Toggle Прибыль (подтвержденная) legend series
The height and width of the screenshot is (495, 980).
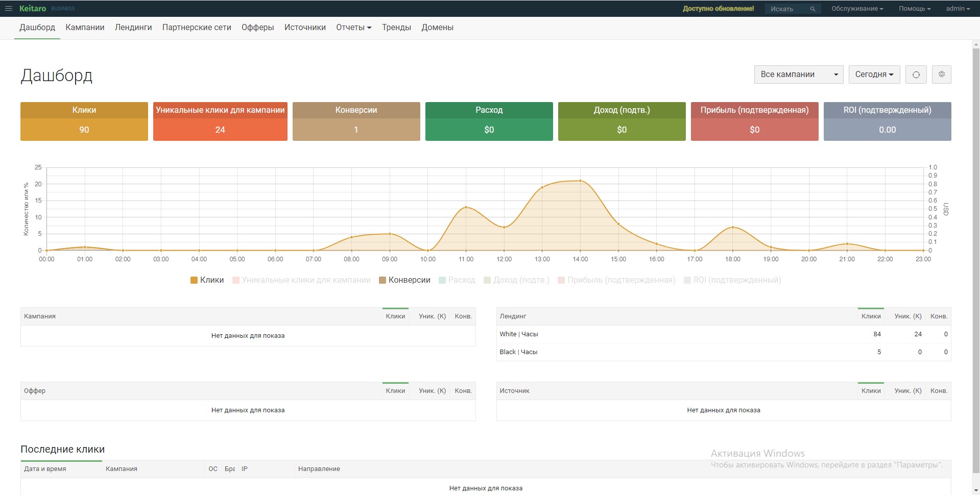(x=616, y=280)
